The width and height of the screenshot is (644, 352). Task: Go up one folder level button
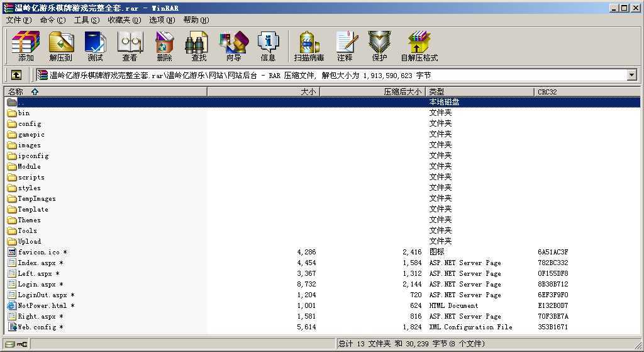(16, 76)
